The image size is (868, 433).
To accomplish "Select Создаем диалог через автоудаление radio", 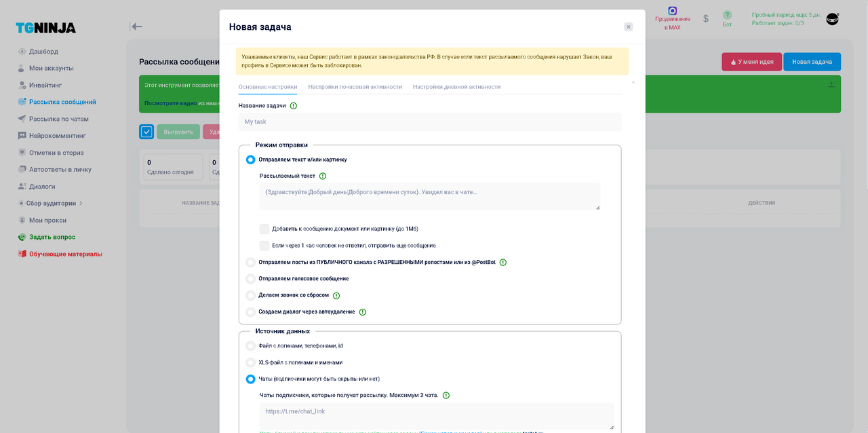I will [250, 312].
